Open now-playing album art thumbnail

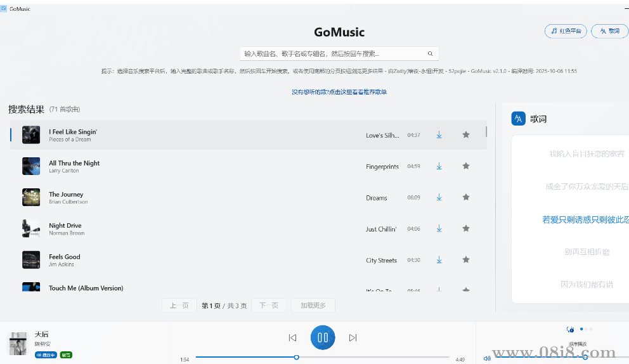click(x=18, y=344)
